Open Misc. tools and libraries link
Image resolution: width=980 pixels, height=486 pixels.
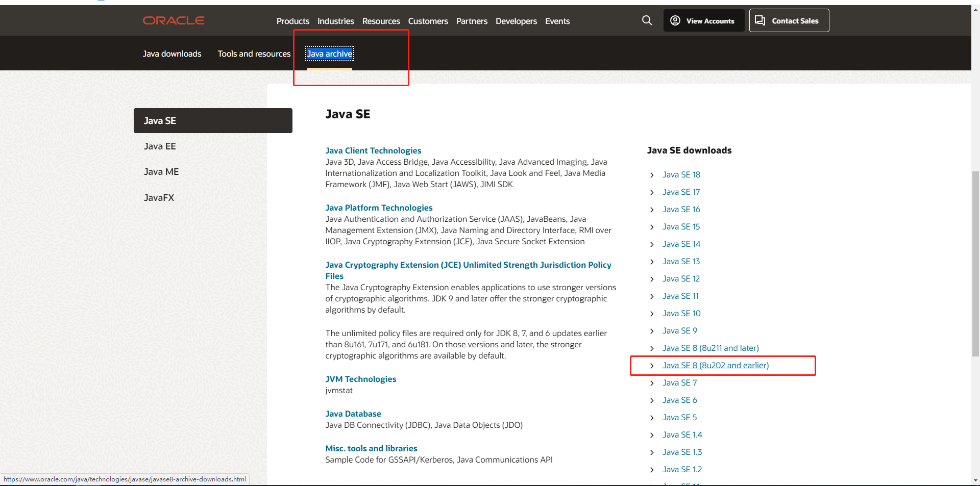pyautogui.click(x=371, y=448)
